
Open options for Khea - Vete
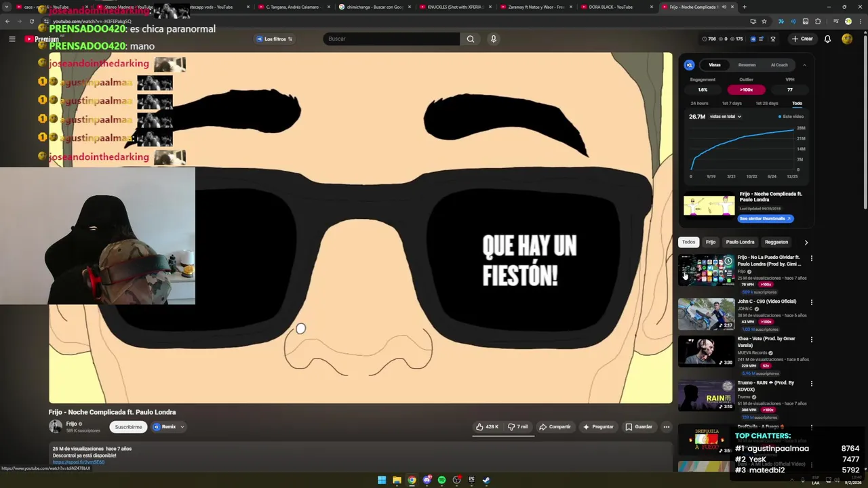click(811, 340)
